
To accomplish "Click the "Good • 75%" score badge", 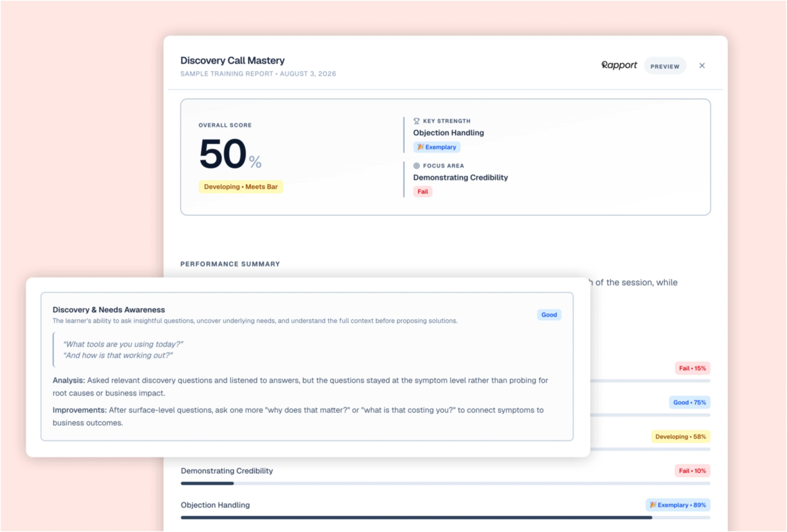I will 689,402.
